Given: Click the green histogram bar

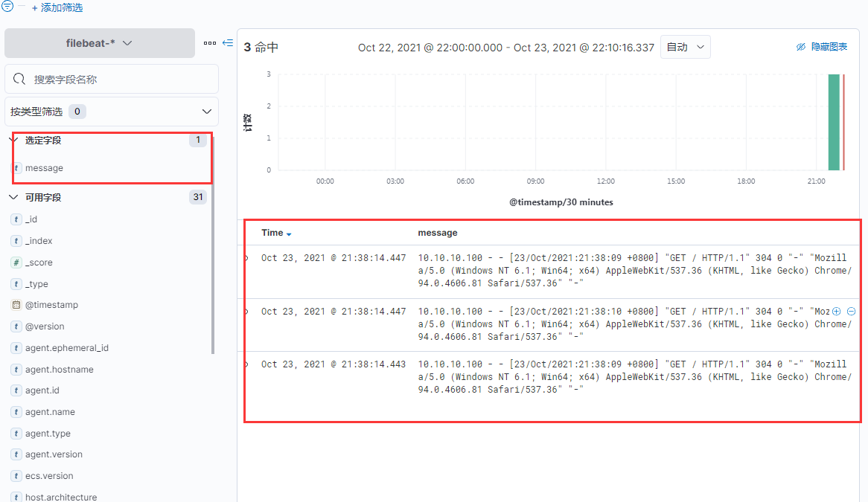Looking at the screenshot, I should (x=834, y=122).
